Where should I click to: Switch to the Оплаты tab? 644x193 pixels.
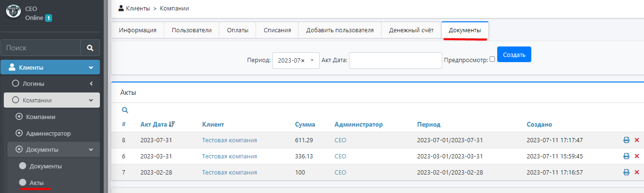(237, 30)
